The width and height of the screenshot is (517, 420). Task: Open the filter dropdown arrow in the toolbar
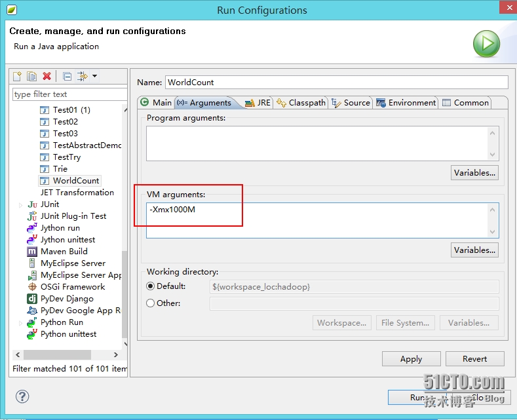pos(94,76)
